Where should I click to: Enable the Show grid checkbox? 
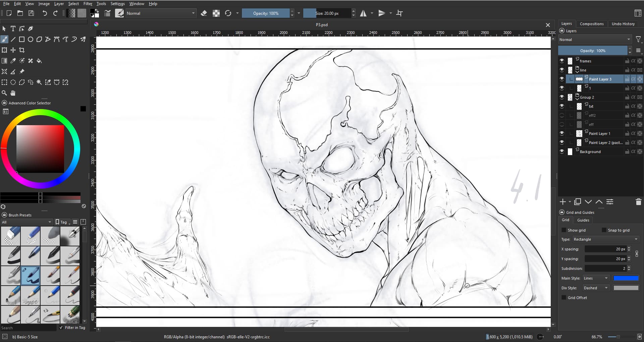[x=564, y=230]
